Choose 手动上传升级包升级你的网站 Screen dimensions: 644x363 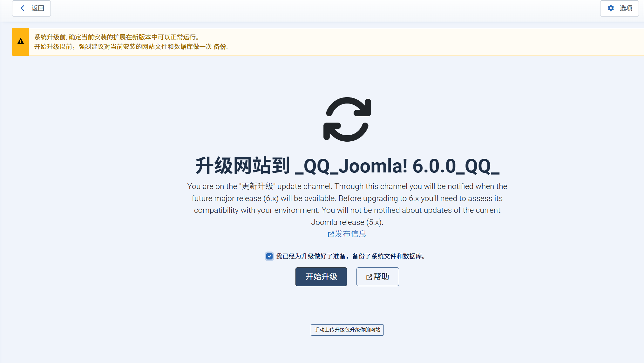click(347, 330)
